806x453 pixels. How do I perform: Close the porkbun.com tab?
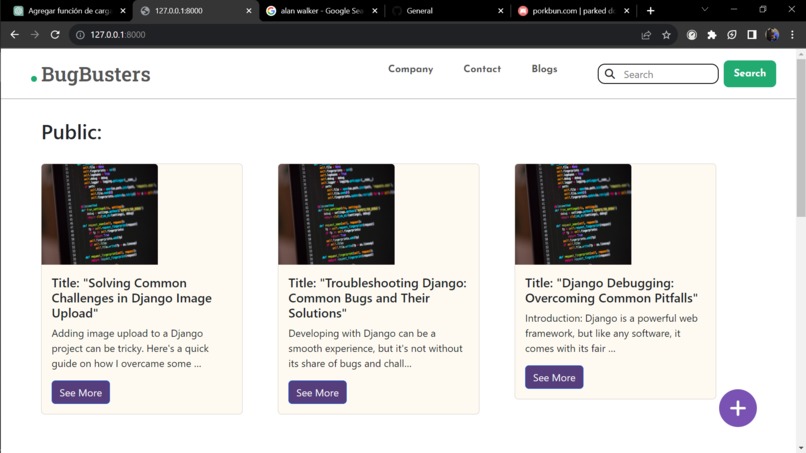pyautogui.click(x=627, y=10)
